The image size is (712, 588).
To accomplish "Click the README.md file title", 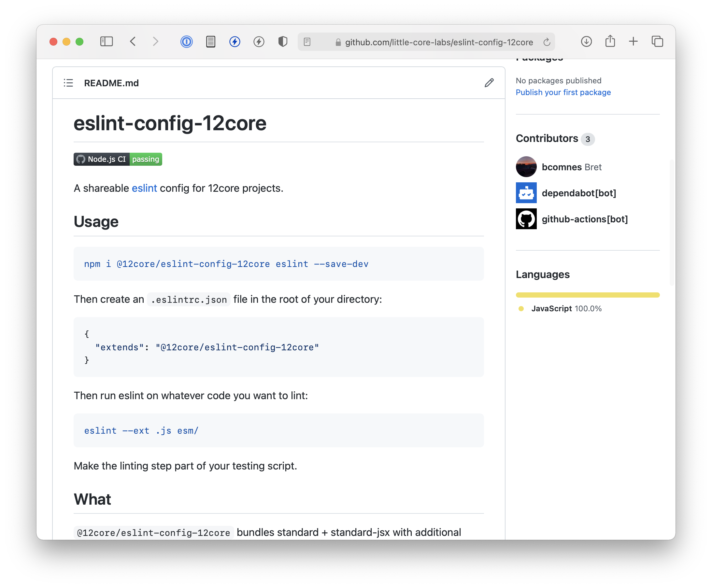I will (111, 83).
